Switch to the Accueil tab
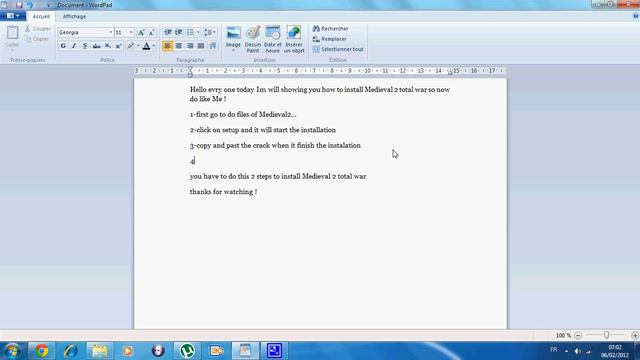 coord(41,16)
